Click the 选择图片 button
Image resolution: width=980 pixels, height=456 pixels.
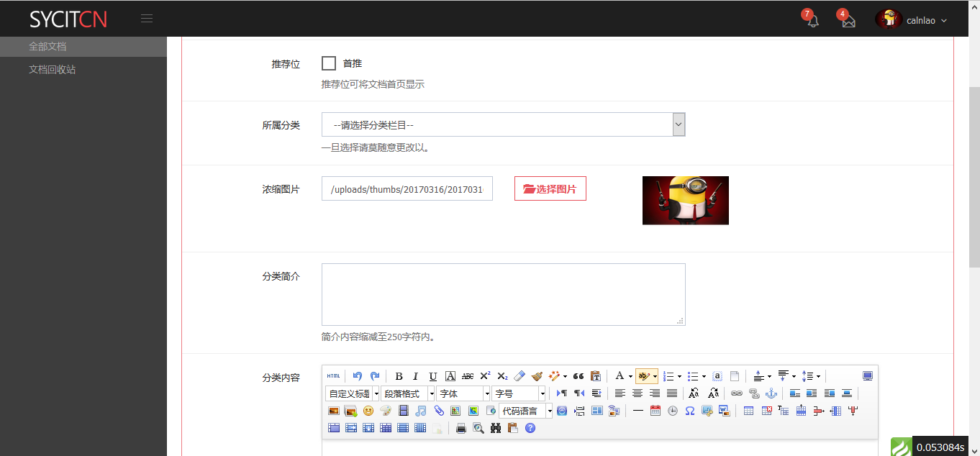tap(550, 189)
